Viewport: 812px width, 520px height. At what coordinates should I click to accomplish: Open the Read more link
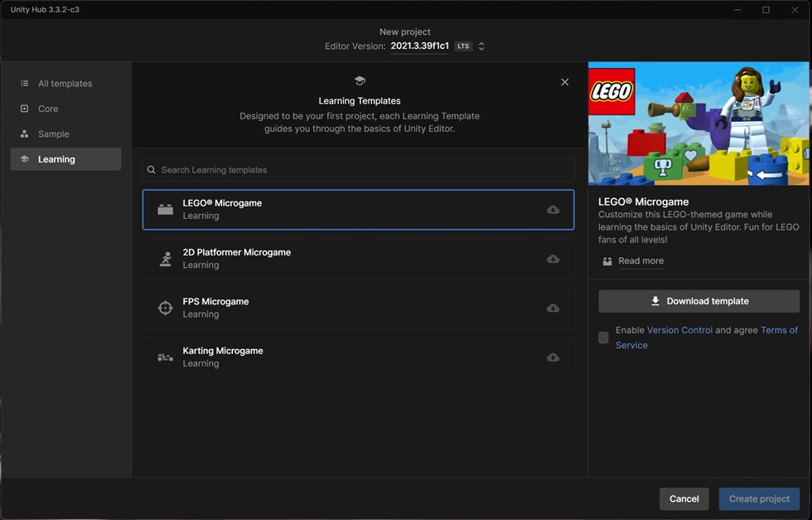click(x=640, y=260)
